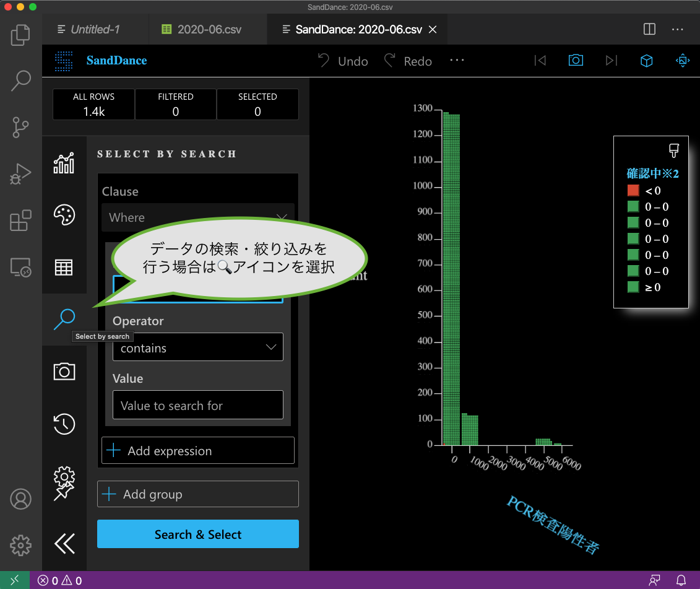Image resolution: width=700 pixels, height=589 pixels.
Task: Click Add expression
Action: click(x=197, y=450)
